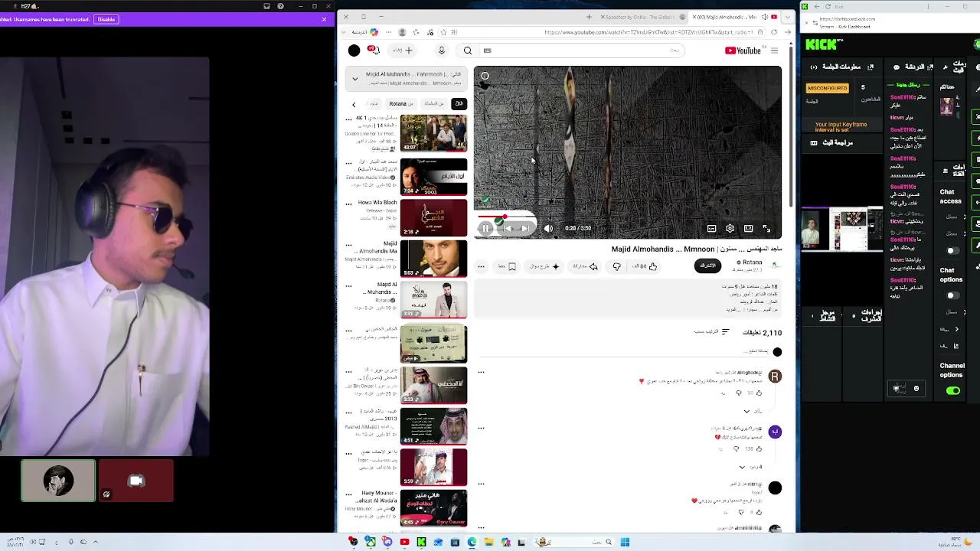Image resolution: width=980 pixels, height=551 pixels.
Task: Click the info icon on the video
Action: pyautogui.click(x=485, y=76)
